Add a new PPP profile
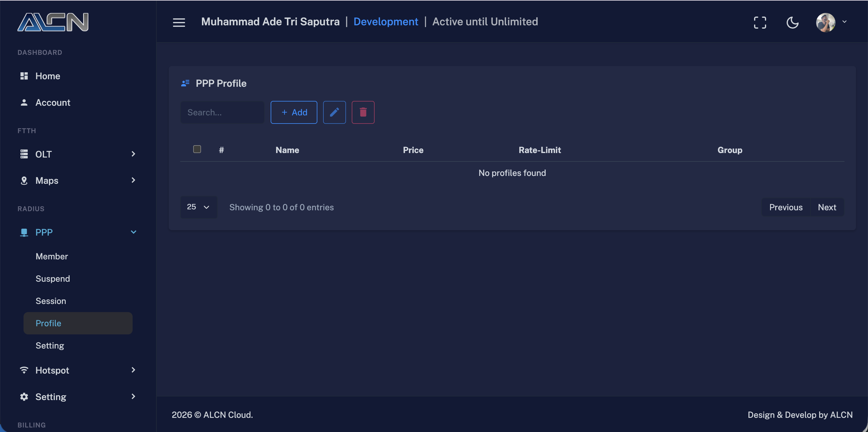 (294, 112)
